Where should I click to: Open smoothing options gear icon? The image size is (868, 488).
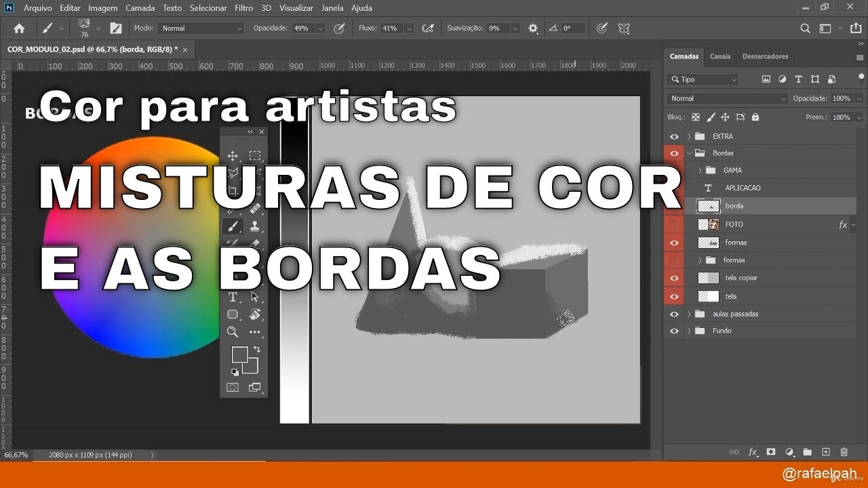[x=533, y=28]
